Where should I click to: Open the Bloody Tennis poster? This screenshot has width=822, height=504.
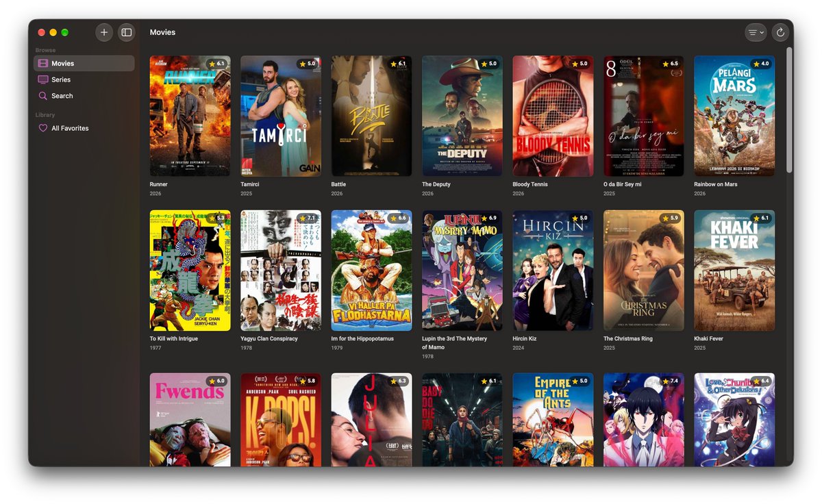[x=553, y=116]
